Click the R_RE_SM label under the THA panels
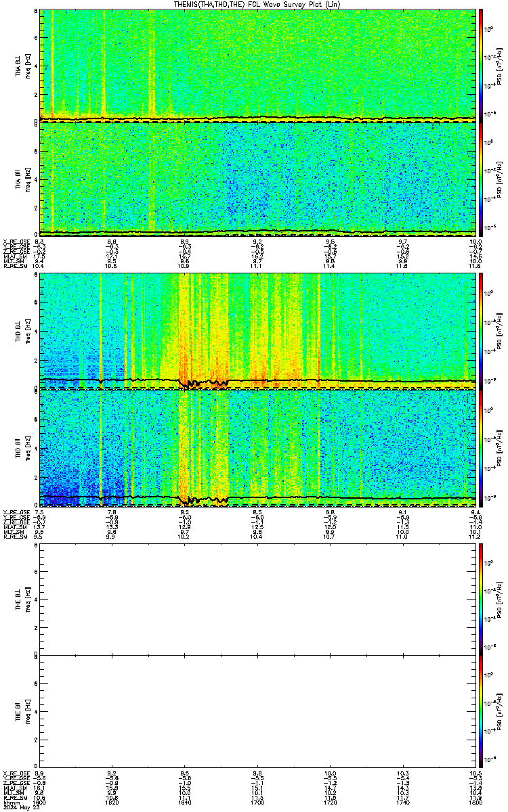508x812 pixels. pyautogui.click(x=15, y=267)
